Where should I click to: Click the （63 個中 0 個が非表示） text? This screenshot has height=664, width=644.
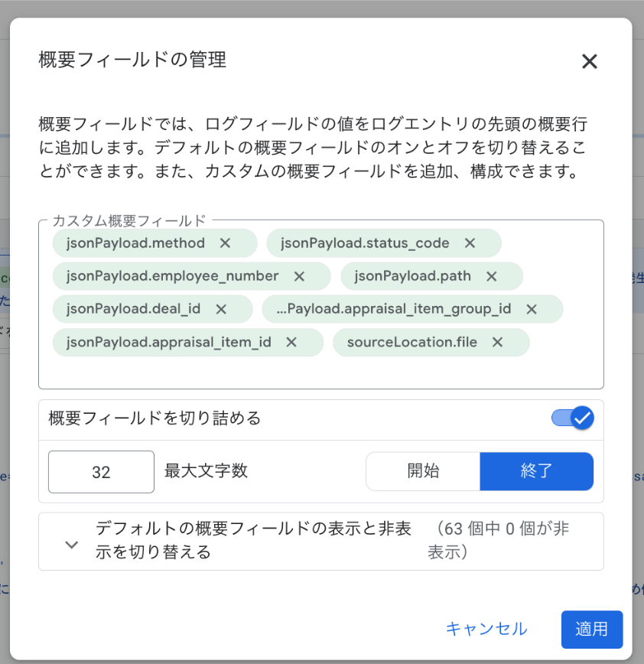point(499,540)
